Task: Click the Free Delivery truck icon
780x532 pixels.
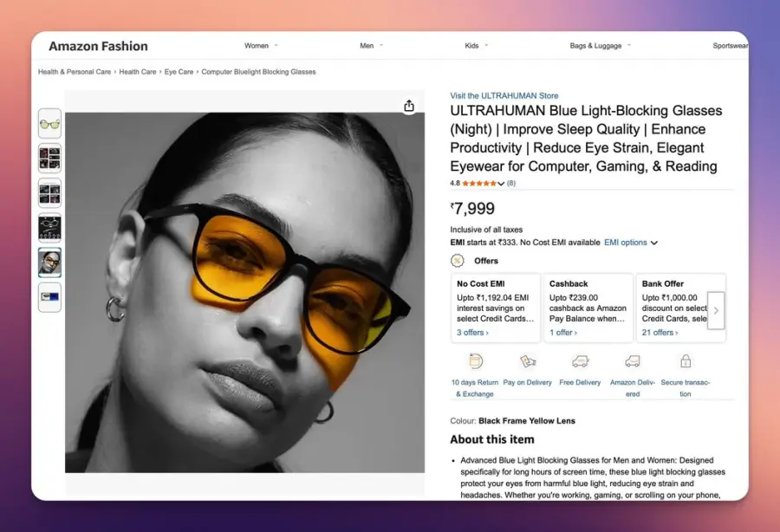Action: (x=580, y=361)
